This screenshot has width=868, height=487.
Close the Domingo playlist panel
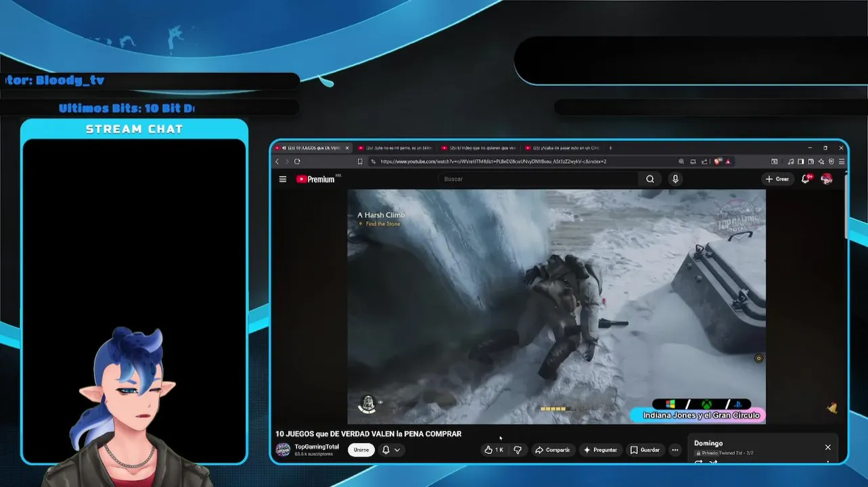tap(827, 447)
